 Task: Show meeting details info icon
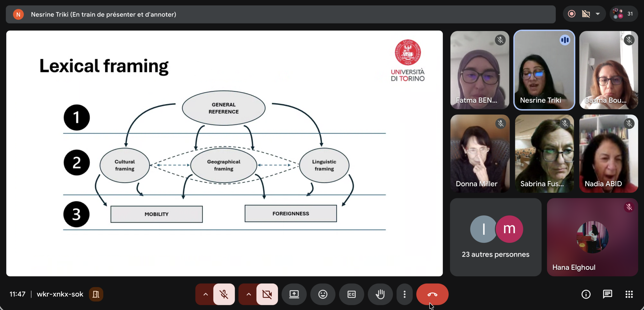pos(586,294)
